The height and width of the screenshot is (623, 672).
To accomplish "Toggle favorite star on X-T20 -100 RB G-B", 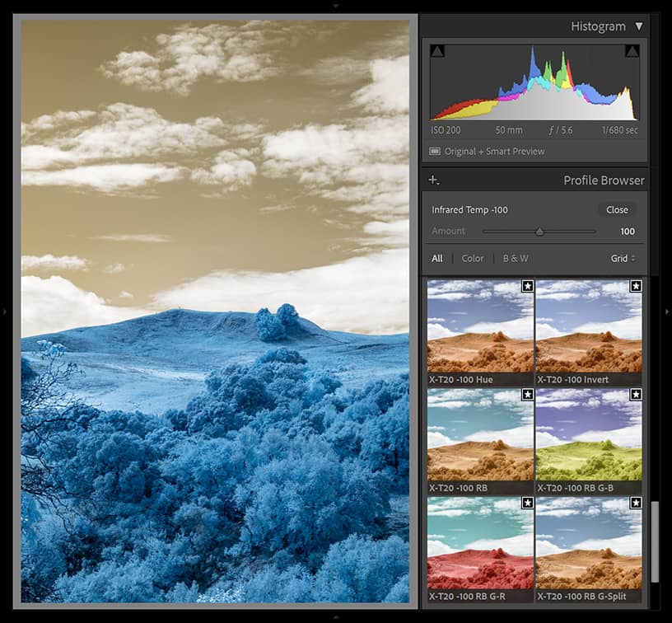I will [635, 395].
